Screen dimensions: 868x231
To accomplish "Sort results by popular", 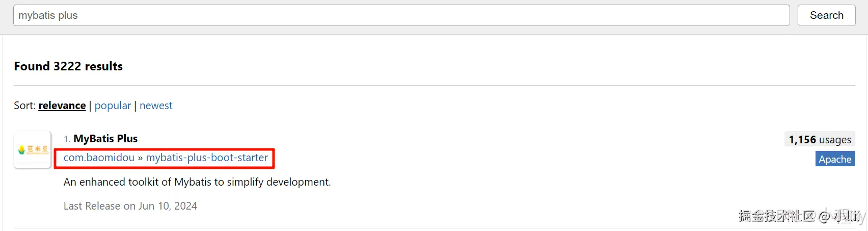I will tap(113, 106).
